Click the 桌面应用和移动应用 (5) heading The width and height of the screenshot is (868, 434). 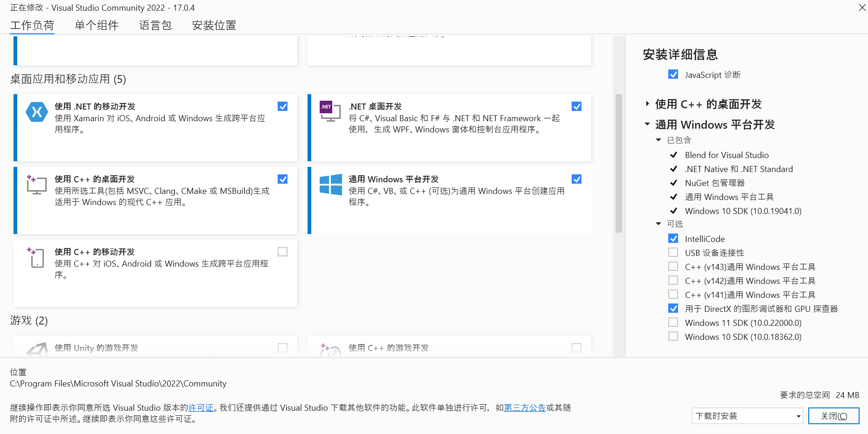pyautogui.click(x=68, y=79)
